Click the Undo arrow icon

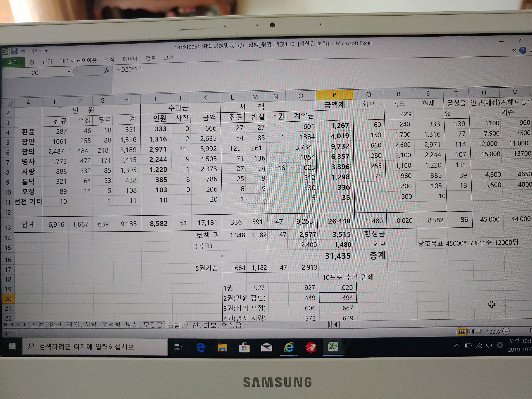pos(23,51)
